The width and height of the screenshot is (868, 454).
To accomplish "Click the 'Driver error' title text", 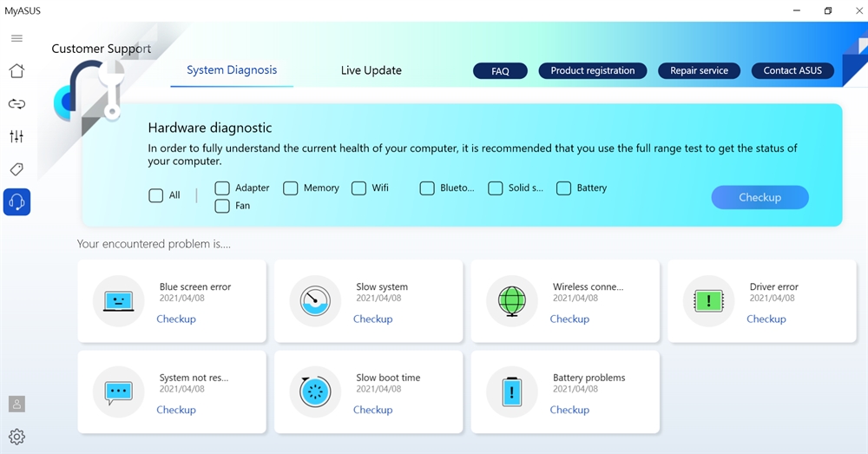I will pyautogui.click(x=773, y=286).
